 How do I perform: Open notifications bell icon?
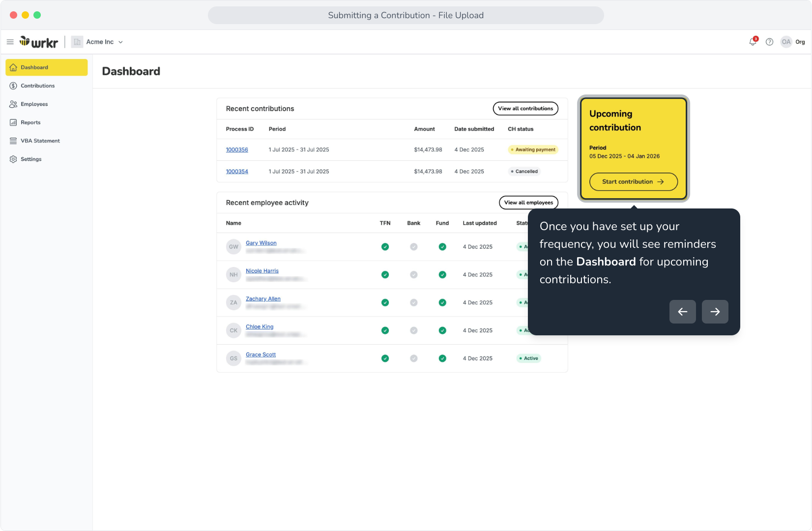[x=753, y=42]
